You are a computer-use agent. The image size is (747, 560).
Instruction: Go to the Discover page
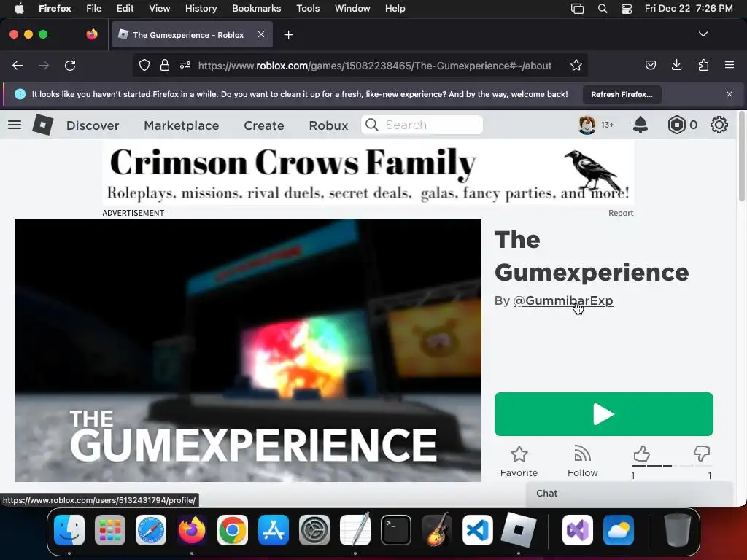click(93, 125)
